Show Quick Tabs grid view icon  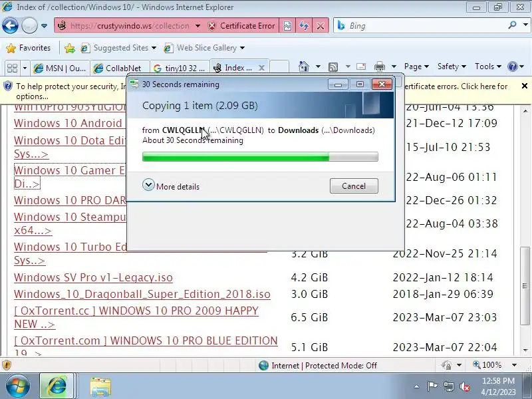pyautogui.click(x=12, y=68)
